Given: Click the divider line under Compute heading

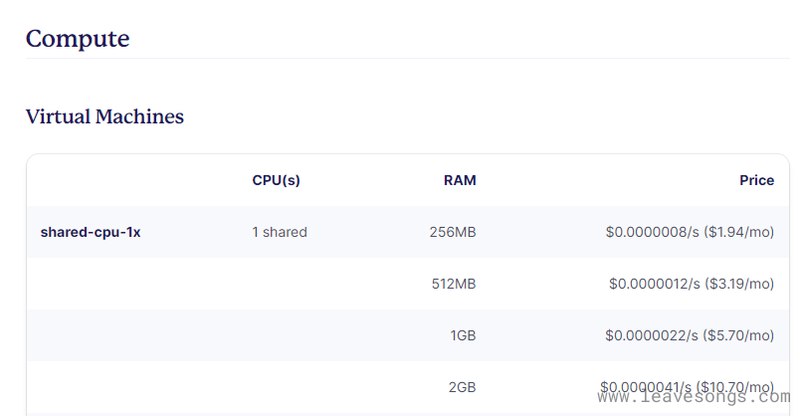Looking at the screenshot, I should pos(400,59).
